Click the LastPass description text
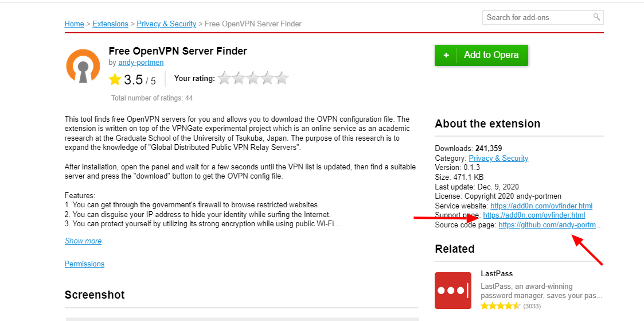This screenshot has width=644, height=321. (541, 291)
